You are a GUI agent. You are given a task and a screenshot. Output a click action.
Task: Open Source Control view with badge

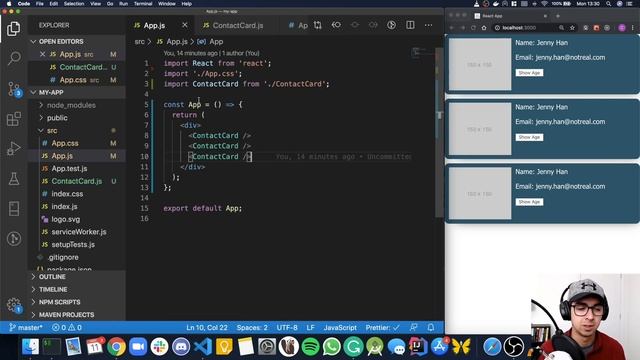pyautogui.click(x=14, y=89)
